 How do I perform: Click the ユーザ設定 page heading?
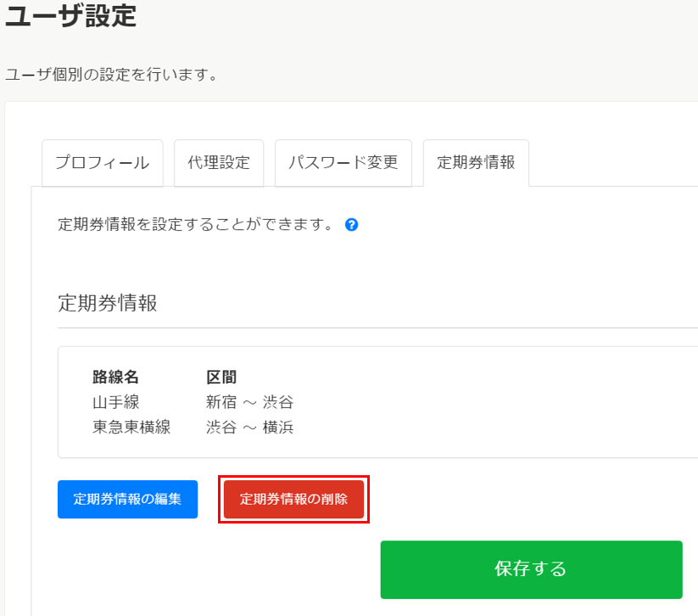pyautogui.click(x=70, y=15)
